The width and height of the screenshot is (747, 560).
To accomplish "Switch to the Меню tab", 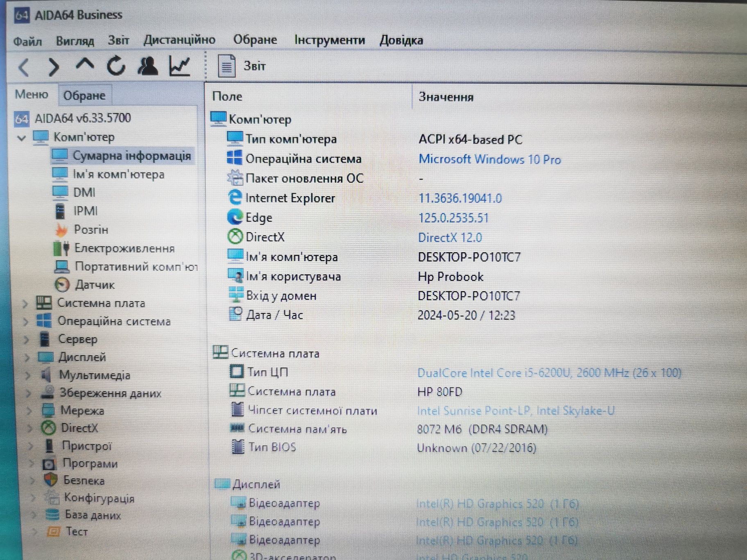I will (x=32, y=95).
